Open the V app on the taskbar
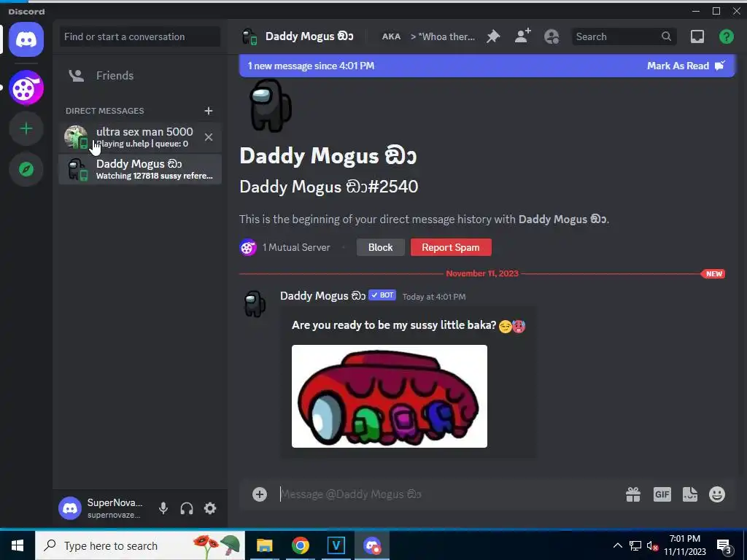 pos(336,545)
